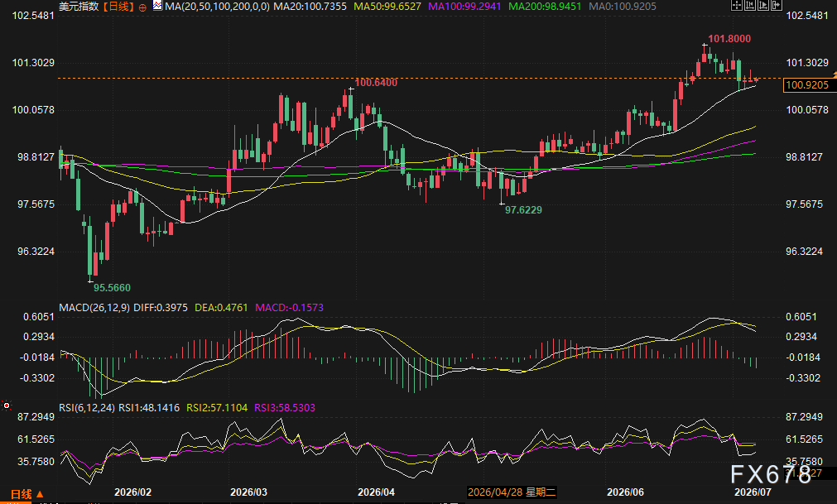Click the orange circled-plus icon beside 日线
This screenshot has width=837, height=504.
pos(142,7)
